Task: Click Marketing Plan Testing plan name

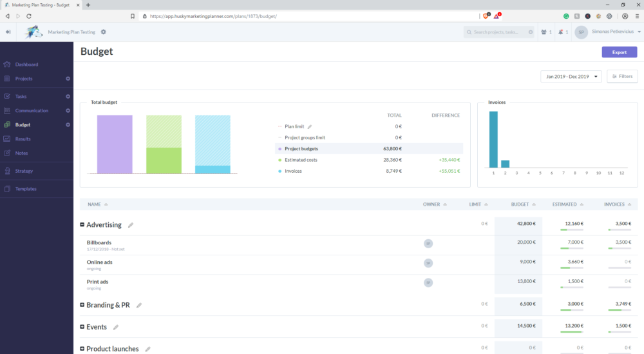Action: pyautogui.click(x=71, y=32)
